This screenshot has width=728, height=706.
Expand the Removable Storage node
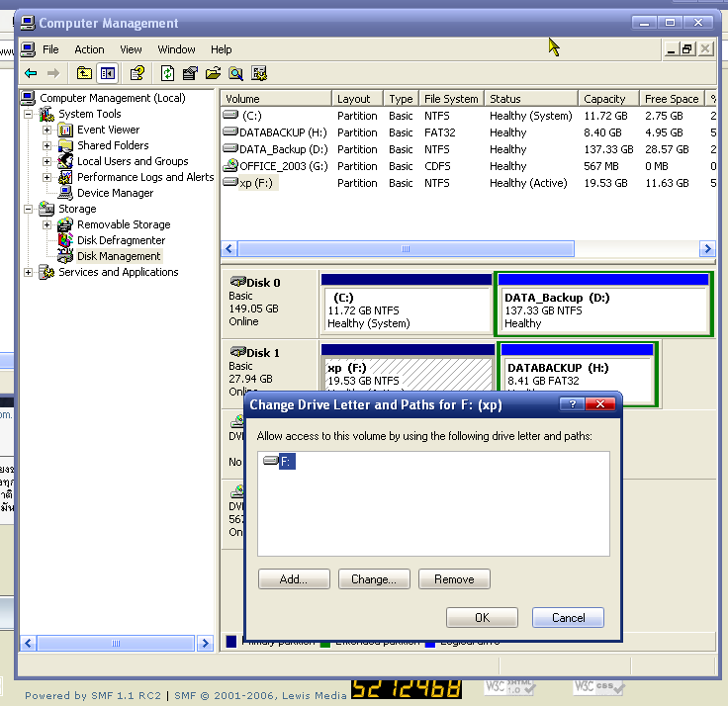[x=46, y=224]
